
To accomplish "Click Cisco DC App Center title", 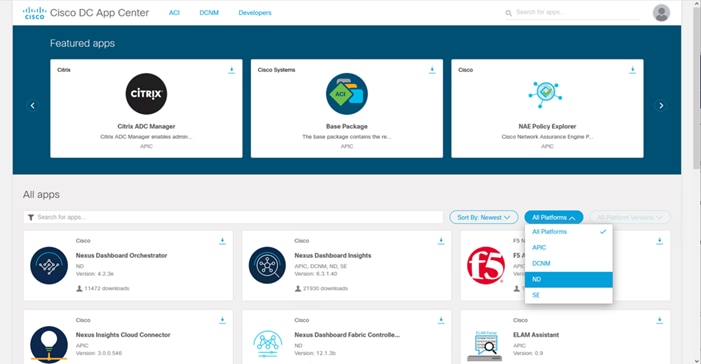I will [99, 13].
